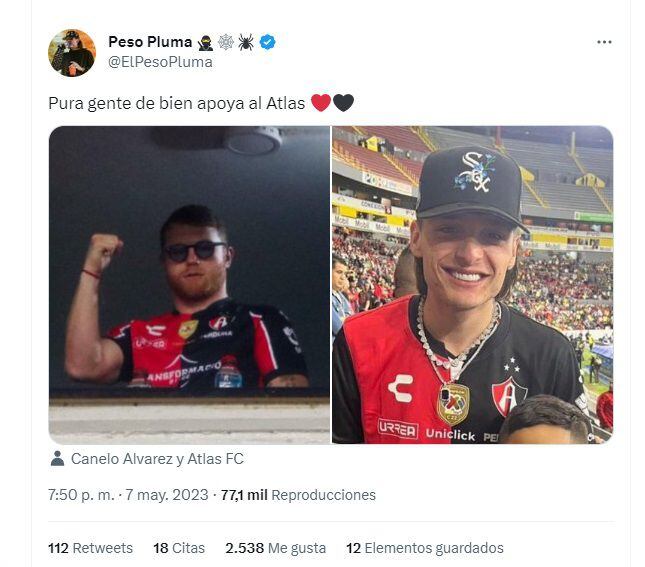Screen dimensions: 645x567
Task: Open the 7:50 p. m. timestamp link
Action: (81, 495)
